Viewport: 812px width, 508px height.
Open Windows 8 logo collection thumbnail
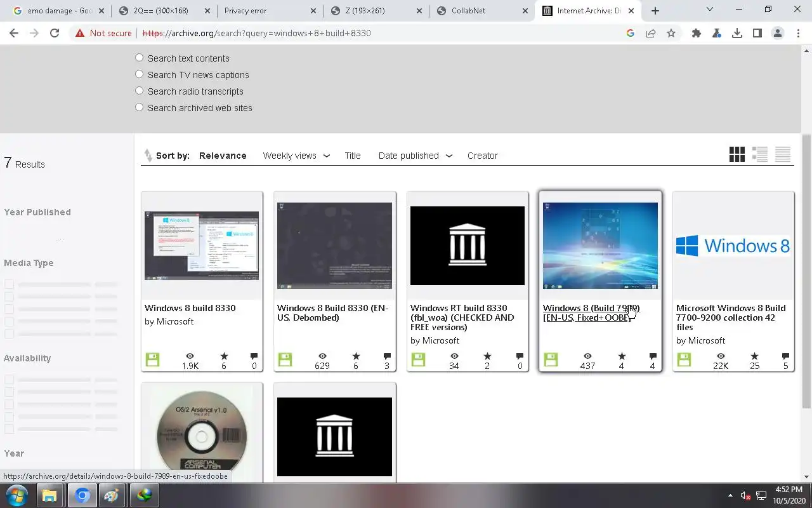click(x=733, y=246)
